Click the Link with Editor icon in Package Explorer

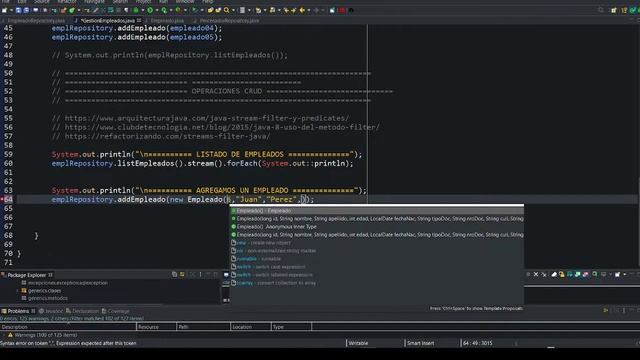[x=182, y=275]
